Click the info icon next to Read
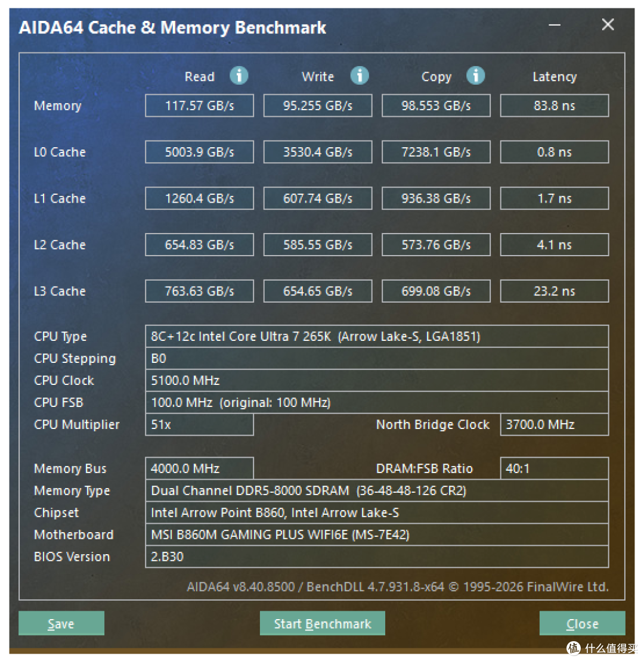The width and height of the screenshot is (644, 662). [x=239, y=76]
